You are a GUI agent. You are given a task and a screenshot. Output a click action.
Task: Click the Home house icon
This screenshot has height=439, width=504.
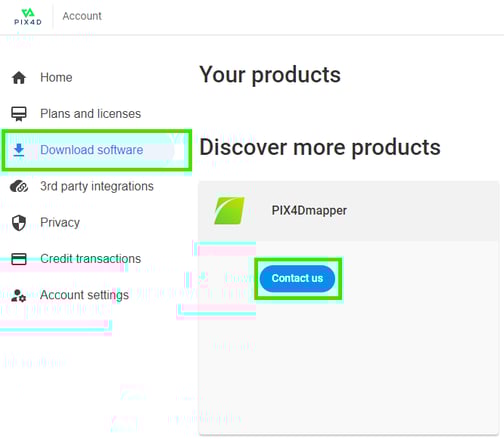pyautogui.click(x=19, y=78)
